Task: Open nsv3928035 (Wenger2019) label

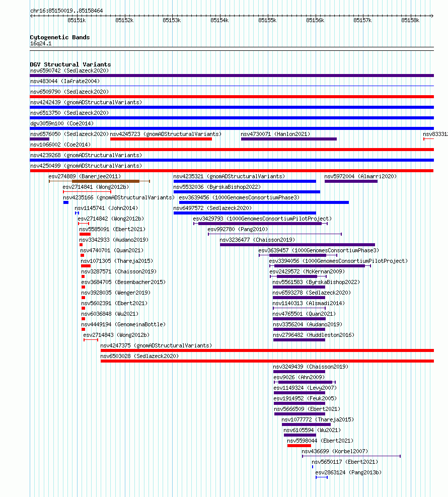Action: (116, 293)
